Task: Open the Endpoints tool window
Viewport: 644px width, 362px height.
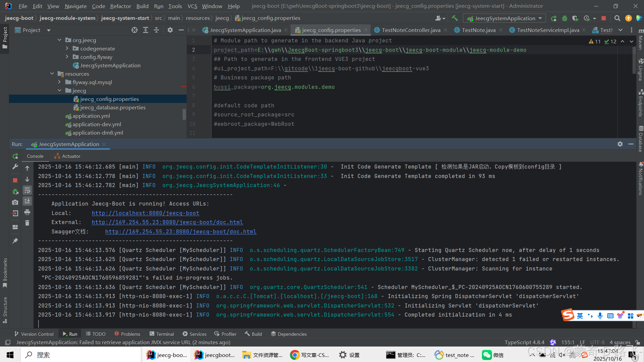Action: point(641,103)
